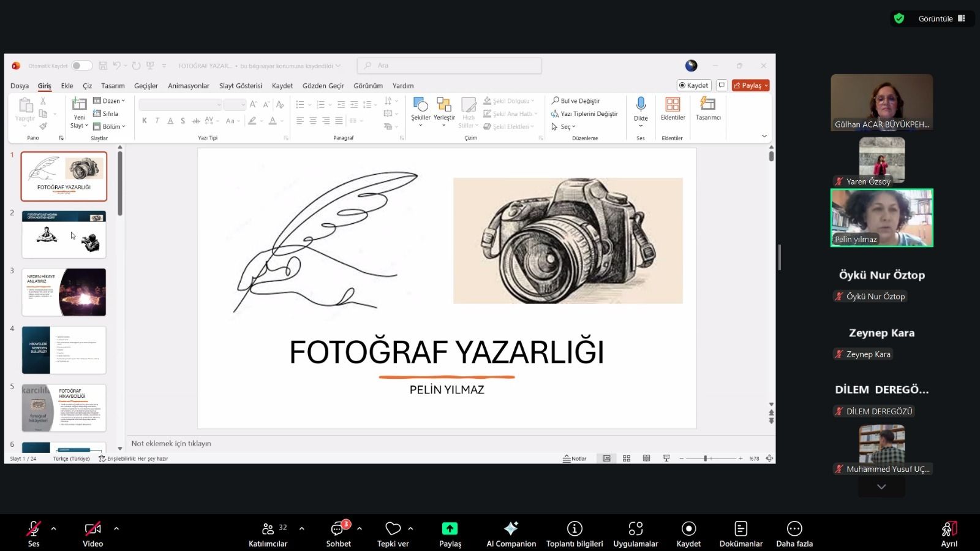Toggle italic T formatting
980x551 pixels.
157,121
